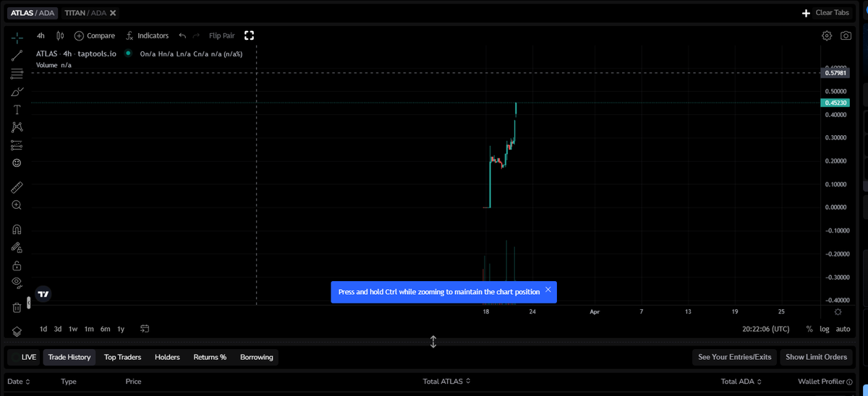
Task: Switch to the TITAN / ADA tab
Action: coord(86,12)
